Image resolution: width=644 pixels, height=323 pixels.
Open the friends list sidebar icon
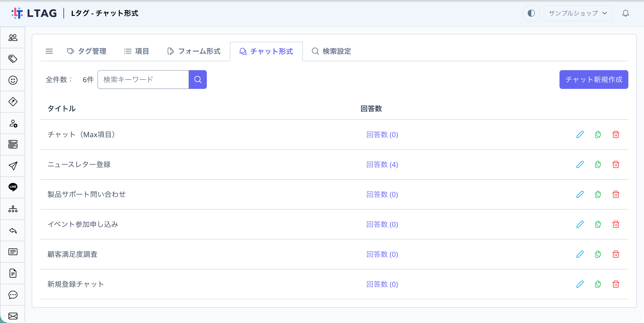coord(13,38)
